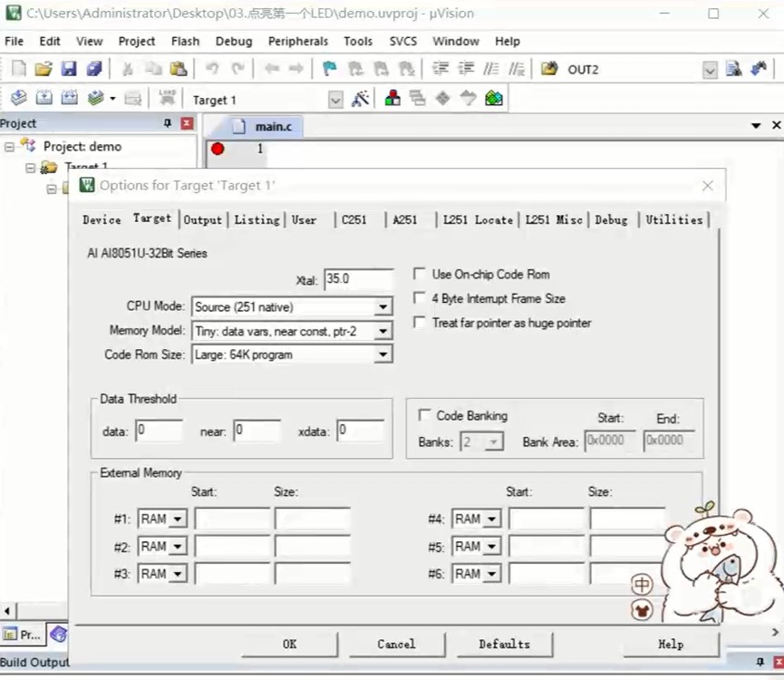Check the Code Banking option
The image size is (784, 680).
point(424,415)
